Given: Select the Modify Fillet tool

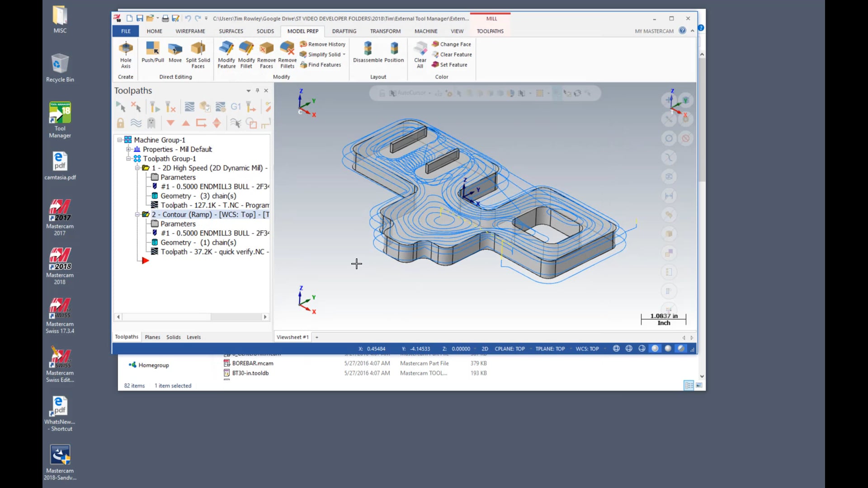Looking at the screenshot, I should point(246,55).
